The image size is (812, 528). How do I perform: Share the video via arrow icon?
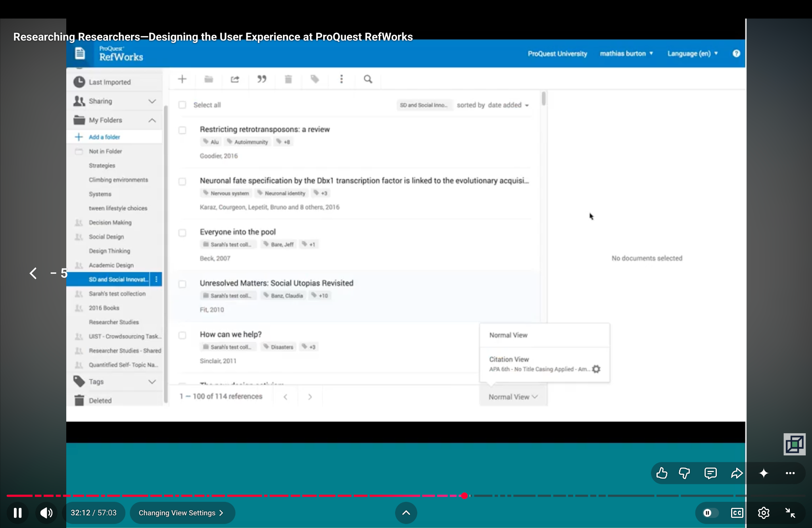[x=737, y=473]
